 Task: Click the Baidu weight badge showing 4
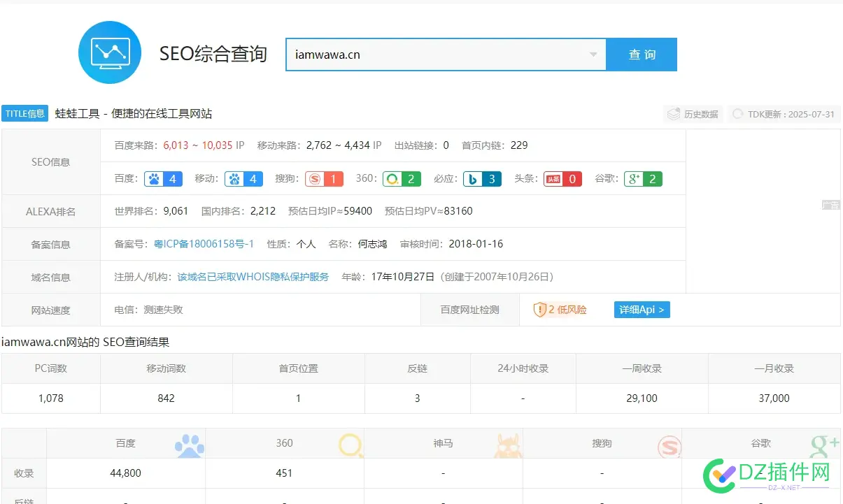[162, 179]
